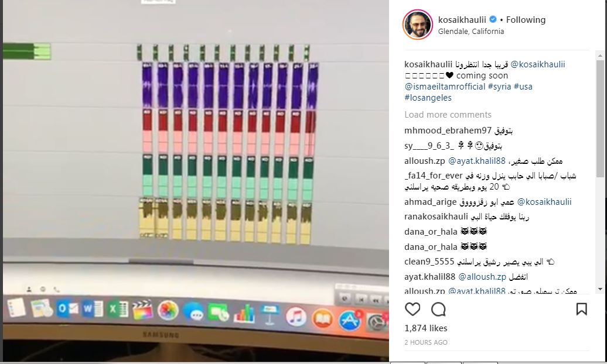607x364 pixels.
Task: Open mhmood_ebrahem97 commenter profile
Action: [448, 131]
